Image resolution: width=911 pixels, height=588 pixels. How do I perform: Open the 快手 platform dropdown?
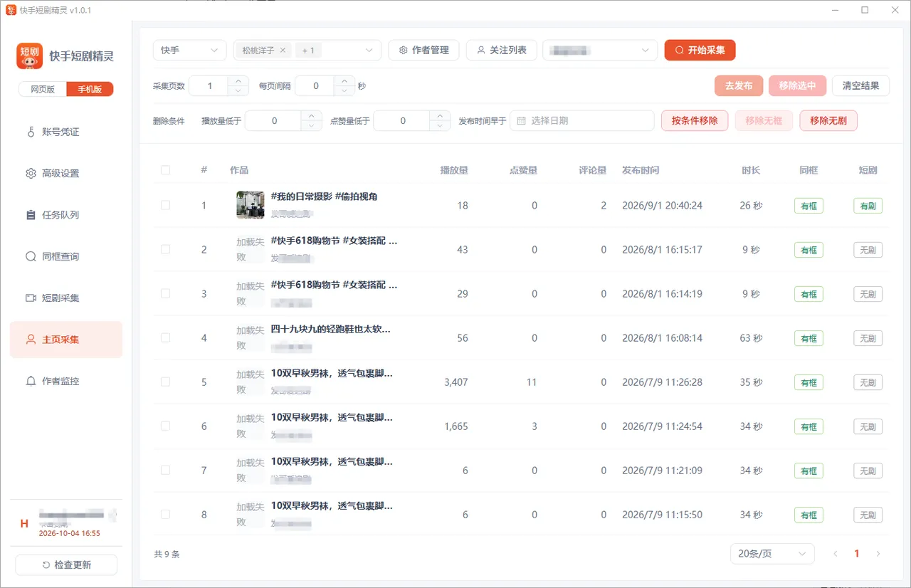pyautogui.click(x=190, y=51)
